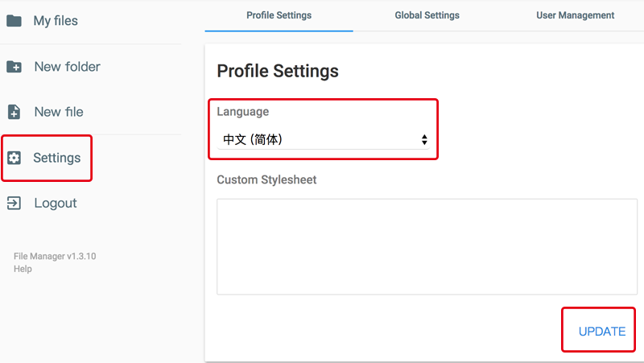Screen dimensions: 644x363
Task: Click the New folder plus icon
Action: pyautogui.click(x=14, y=67)
